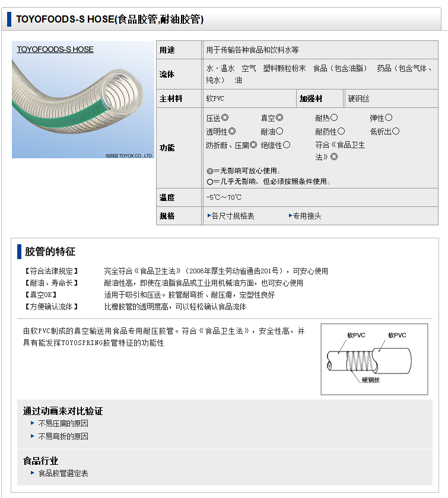Click the 胶管的特征 section heading
Image resolution: width=448 pixels, height=498 pixels.
pyautogui.click(x=50, y=251)
